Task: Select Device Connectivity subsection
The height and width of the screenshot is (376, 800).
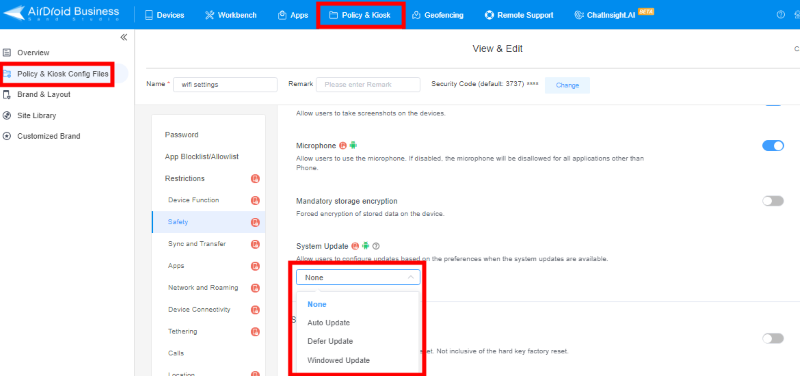Action: click(x=199, y=310)
